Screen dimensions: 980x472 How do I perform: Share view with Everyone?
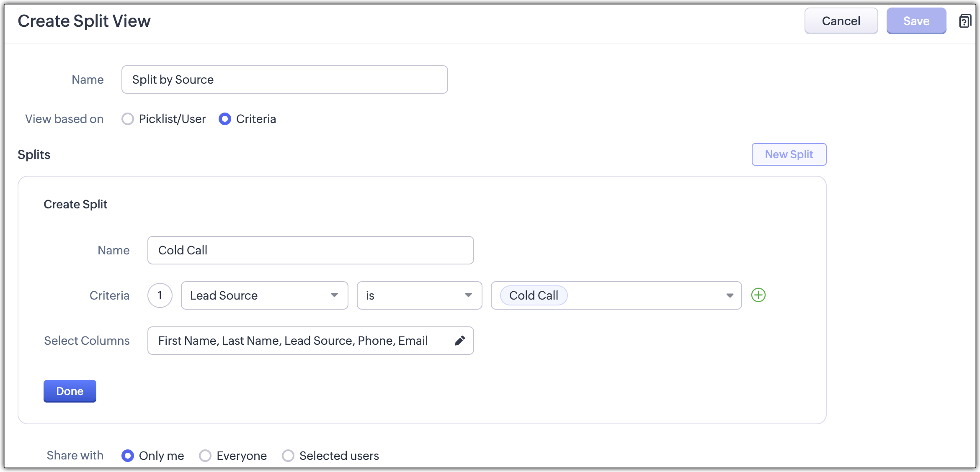pyautogui.click(x=205, y=456)
